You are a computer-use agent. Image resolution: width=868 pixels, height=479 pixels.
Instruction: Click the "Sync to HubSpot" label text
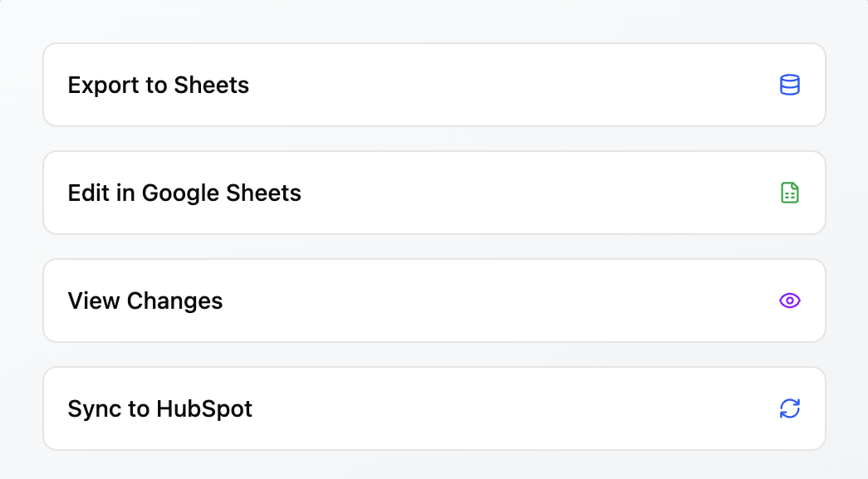pyautogui.click(x=159, y=408)
